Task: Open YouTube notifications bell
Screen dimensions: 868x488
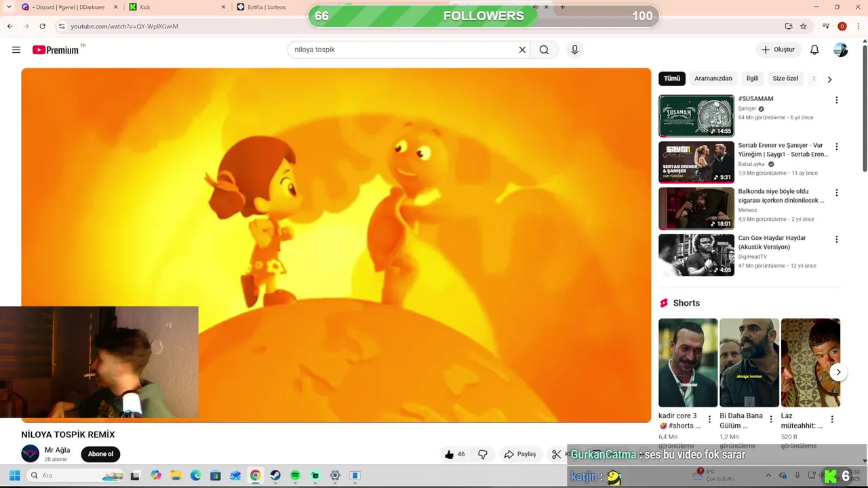Action: coord(814,49)
